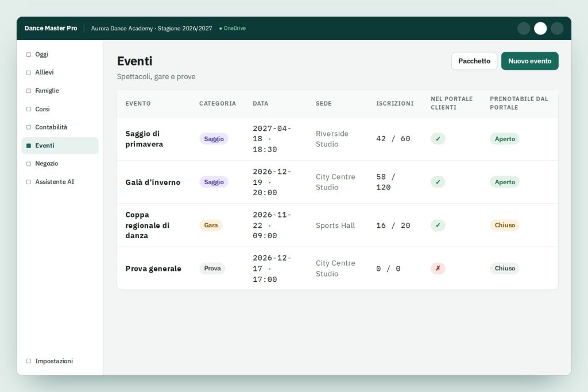
Task: Click the last dark circle in header
Action: click(x=557, y=28)
